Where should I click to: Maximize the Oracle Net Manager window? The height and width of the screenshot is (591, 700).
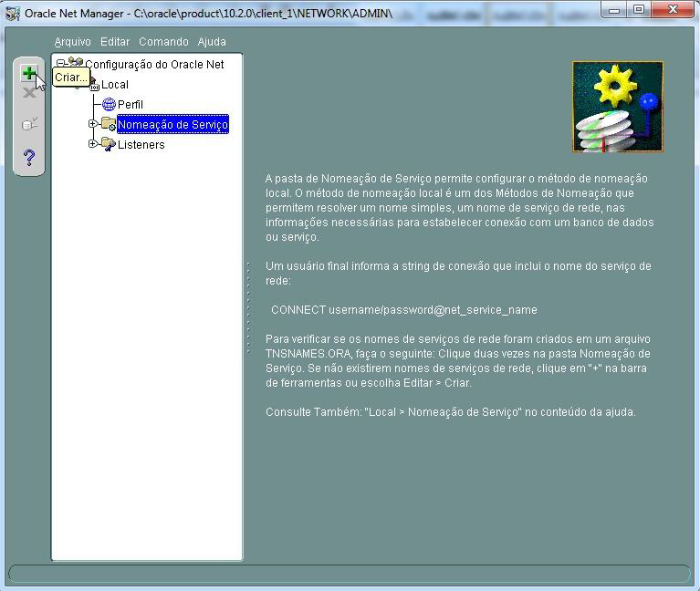click(639, 9)
